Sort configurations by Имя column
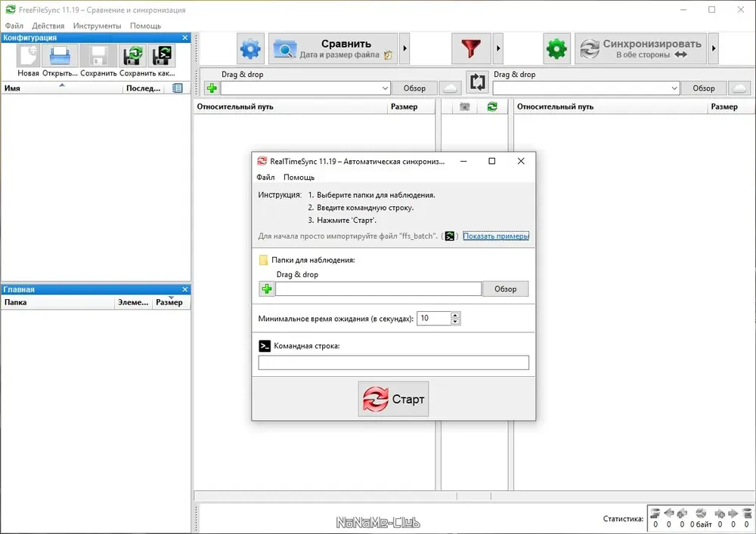Viewport: 756px width, 534px height. click(x=62, y=88)
